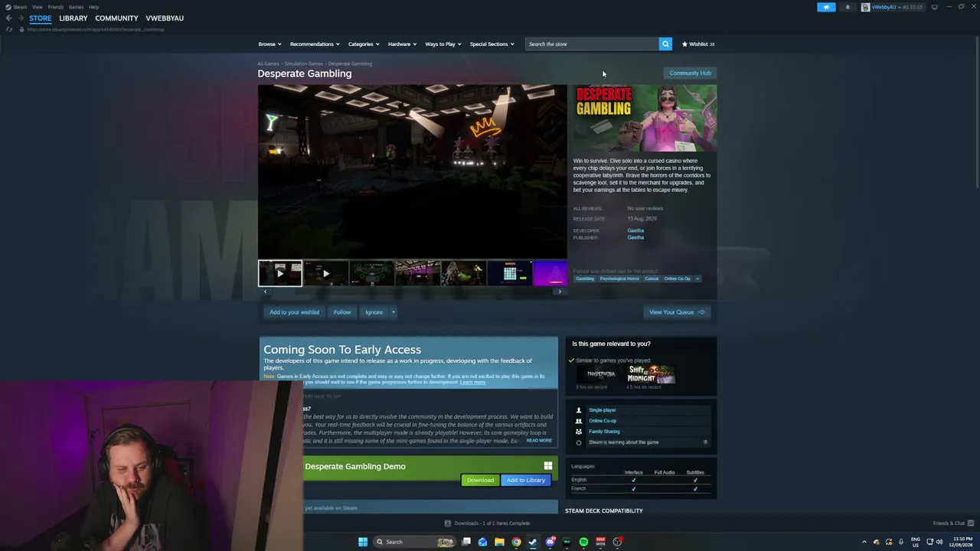The width and height of the screenshot is (980, 551).
Task: Click the Steam icon in the taskbar
Action: click(533, 542)
